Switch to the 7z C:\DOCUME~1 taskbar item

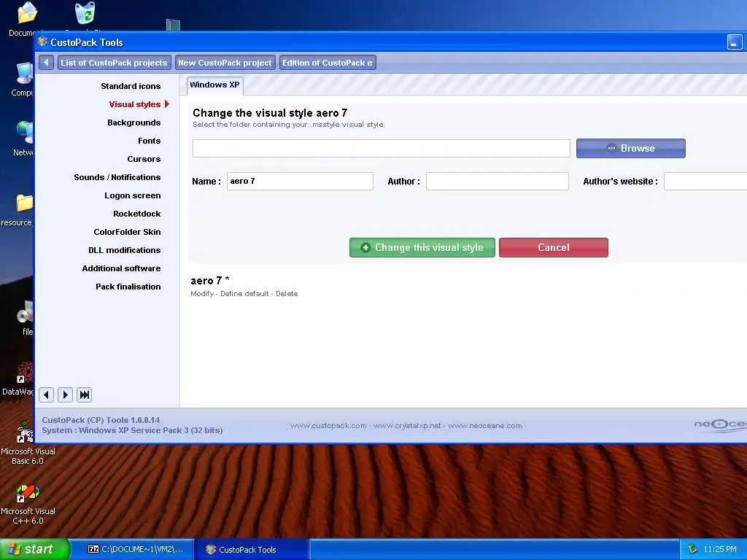click(136, 550)
